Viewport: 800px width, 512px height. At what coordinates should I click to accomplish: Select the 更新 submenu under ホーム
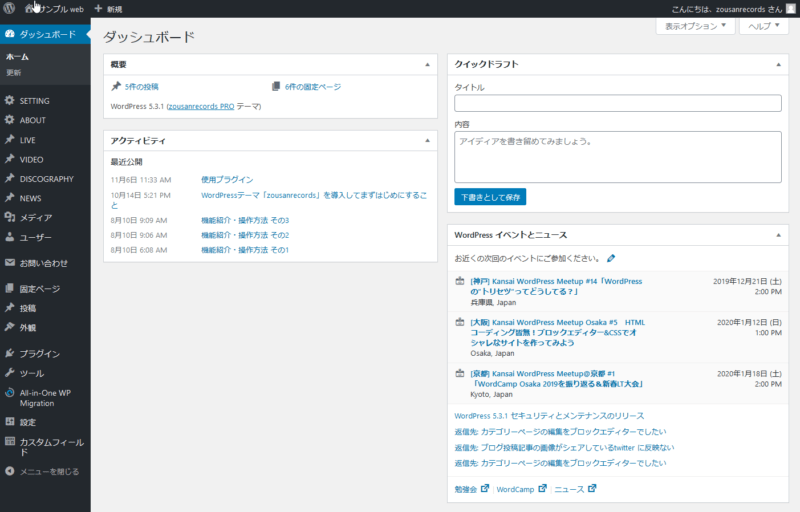coord(13,73)
